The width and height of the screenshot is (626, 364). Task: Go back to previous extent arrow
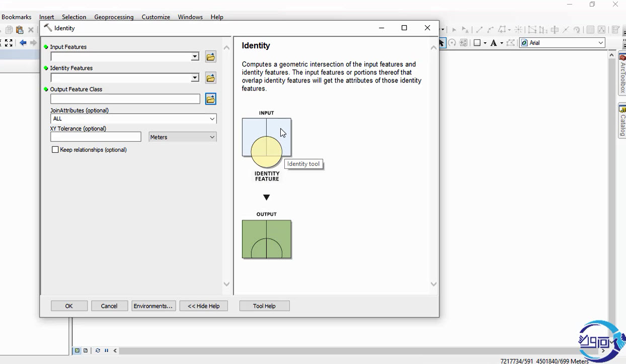tap(23, 43)
